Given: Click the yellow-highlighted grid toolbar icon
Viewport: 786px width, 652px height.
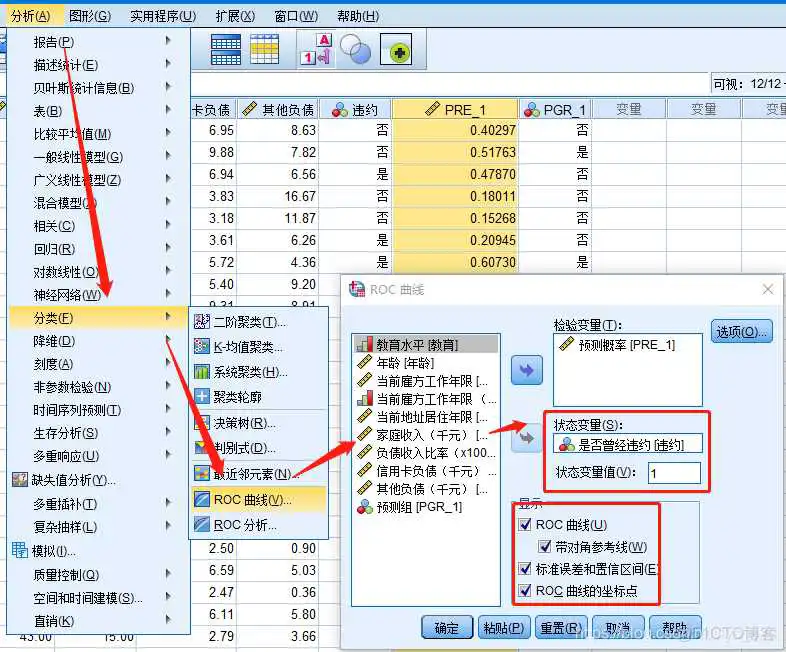Looking at the screenshot, I should (264, 49).
